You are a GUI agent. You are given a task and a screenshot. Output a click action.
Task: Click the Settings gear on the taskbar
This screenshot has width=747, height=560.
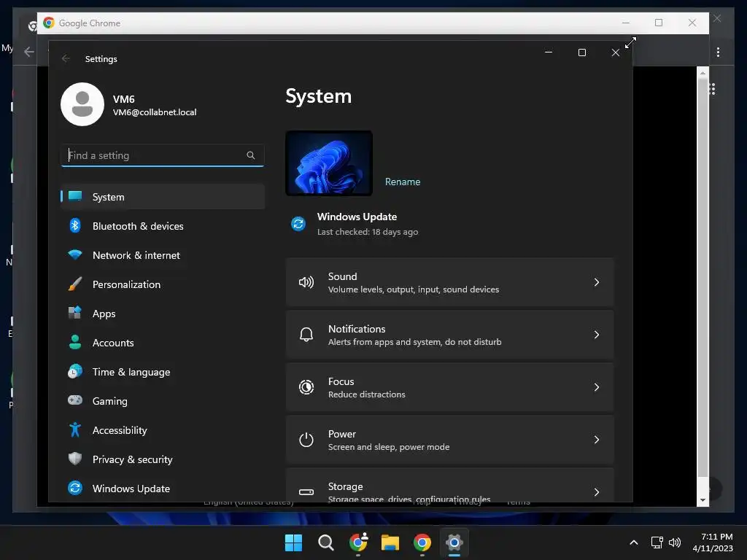(x=454, y=542)
